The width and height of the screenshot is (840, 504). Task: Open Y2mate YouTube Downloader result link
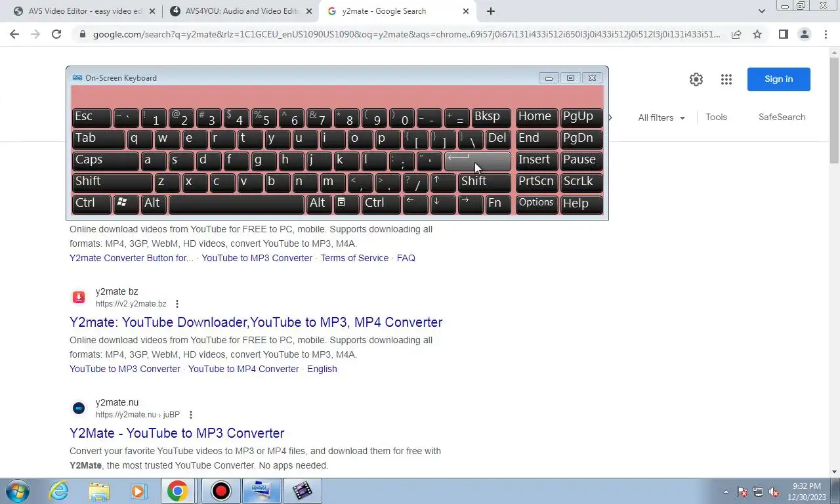coord(256,322)
